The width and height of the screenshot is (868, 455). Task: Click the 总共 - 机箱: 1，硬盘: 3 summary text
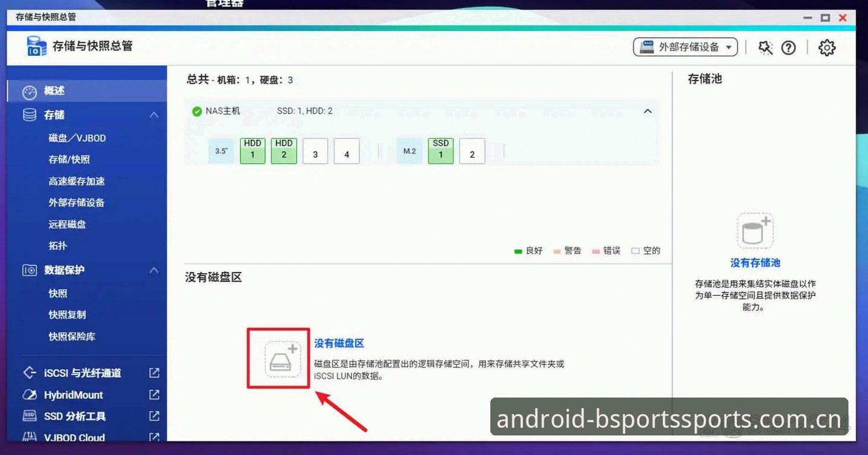[x=240, y=80]
